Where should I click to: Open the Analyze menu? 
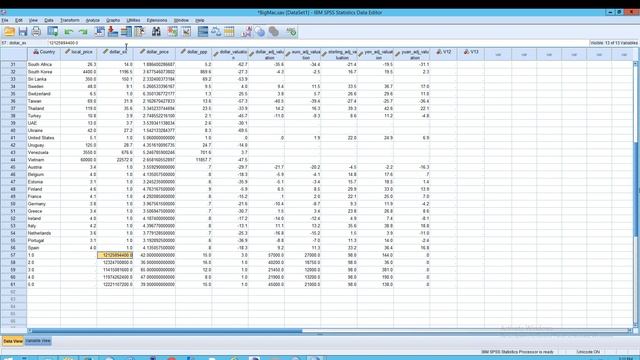(93, 20)
